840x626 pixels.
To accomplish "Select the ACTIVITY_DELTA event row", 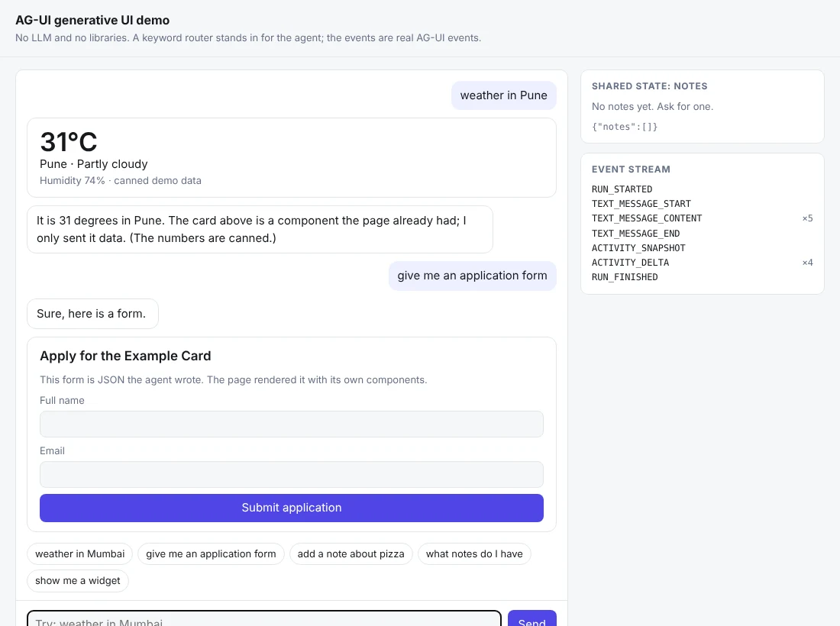I will [703, 263].
